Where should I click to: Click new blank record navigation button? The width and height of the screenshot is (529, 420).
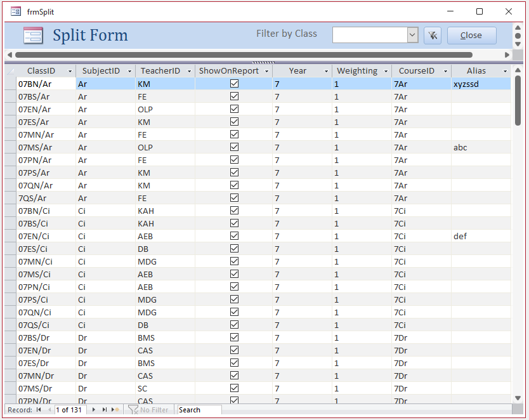tap(115, 410)
